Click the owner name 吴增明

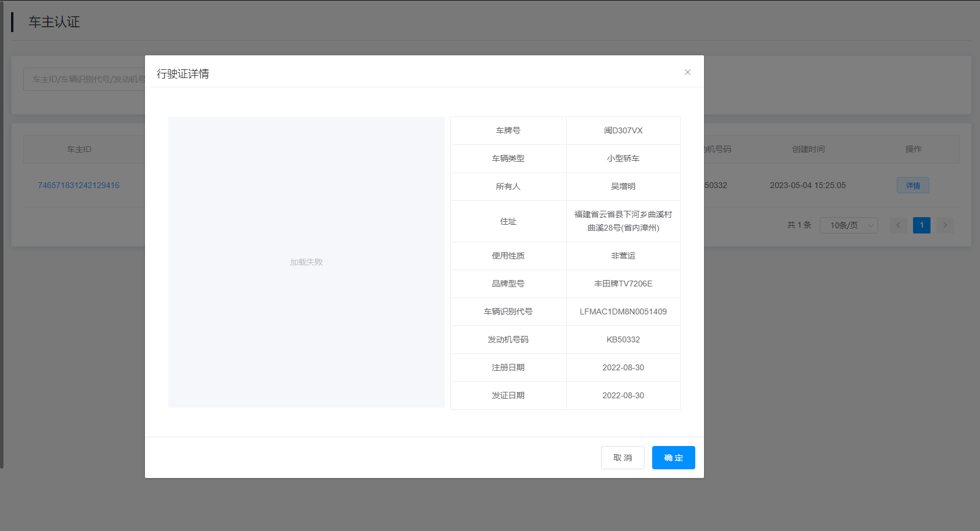point(623,186)
